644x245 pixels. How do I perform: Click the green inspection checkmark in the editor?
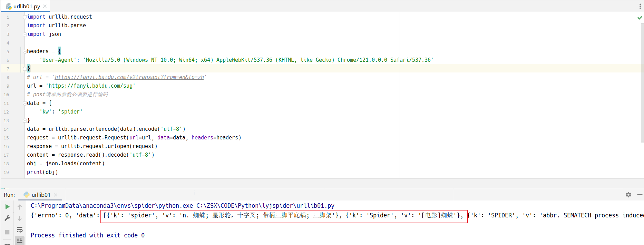(x=640, y=18)
